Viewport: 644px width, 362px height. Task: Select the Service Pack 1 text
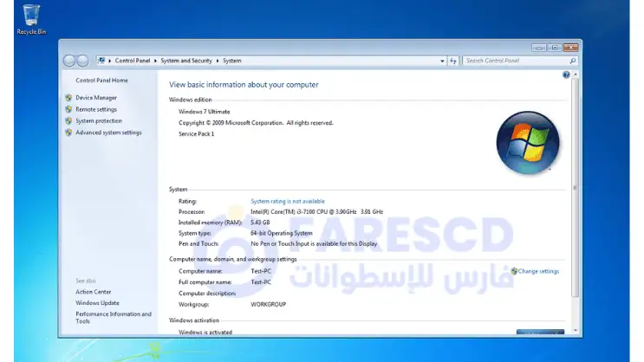click(x=197, y=133)
